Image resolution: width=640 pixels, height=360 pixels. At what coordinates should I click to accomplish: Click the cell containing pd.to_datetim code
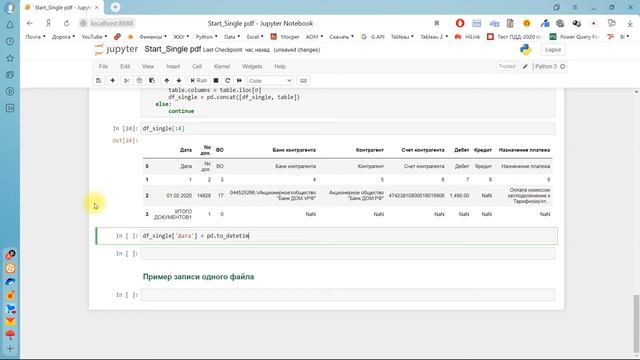[348, 236]
